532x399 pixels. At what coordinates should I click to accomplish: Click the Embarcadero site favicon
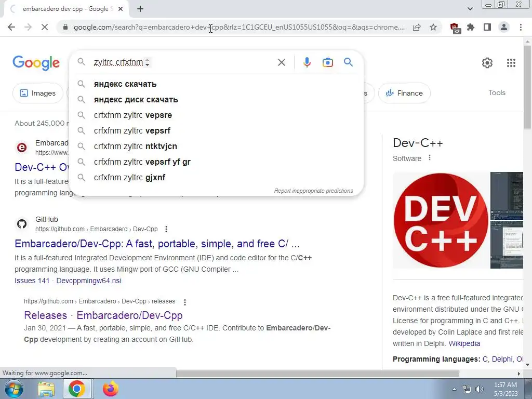22,148
